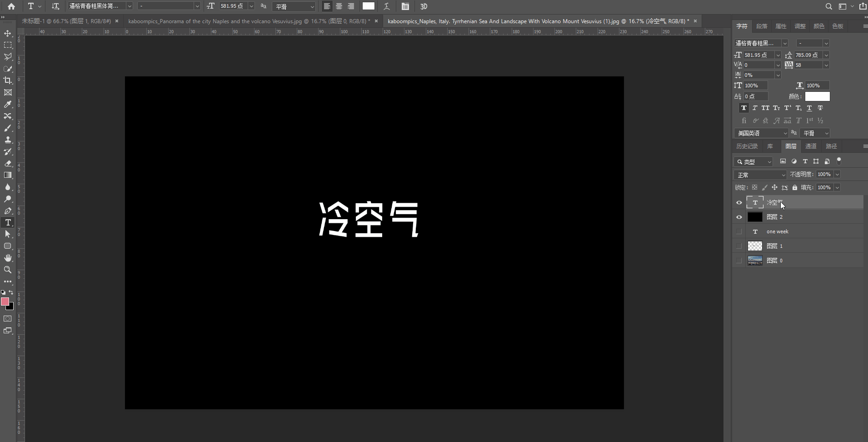The image size is (868, 442).
Task: Select the Move tool
Action: point(8,33)
